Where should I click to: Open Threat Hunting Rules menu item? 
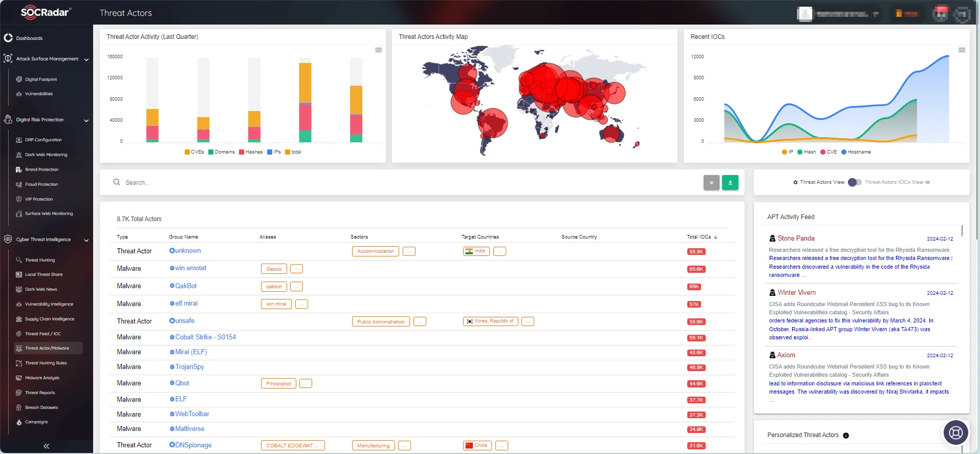point(46,363)
